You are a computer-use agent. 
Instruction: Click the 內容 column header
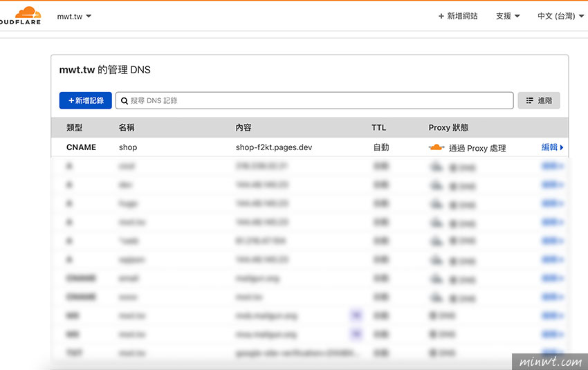coord(243,127)
